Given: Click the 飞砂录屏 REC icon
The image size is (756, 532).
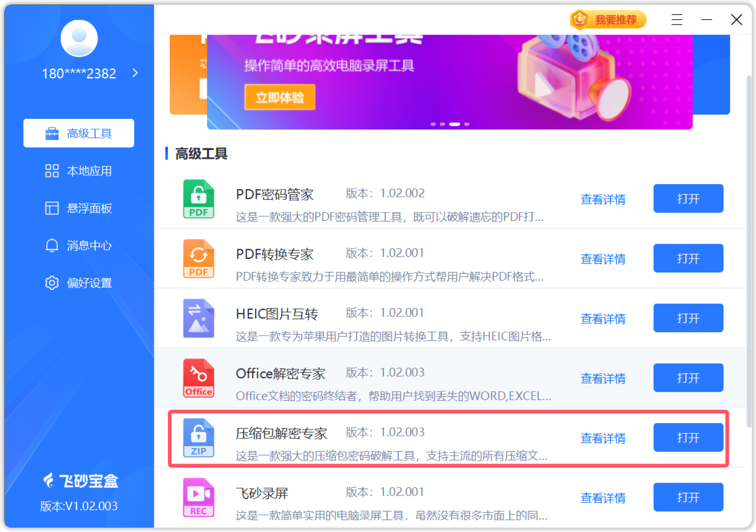Looking at the screenshot, I should coord(198,498).
